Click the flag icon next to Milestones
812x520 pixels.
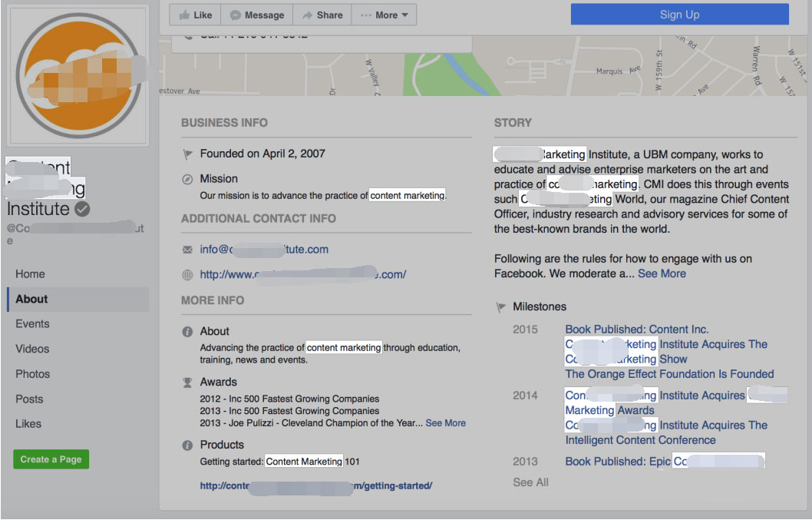tap(501, 307)
